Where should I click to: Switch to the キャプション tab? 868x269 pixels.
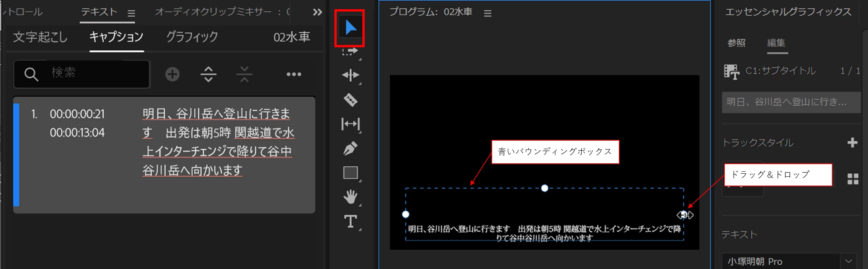tap(116, 37)
